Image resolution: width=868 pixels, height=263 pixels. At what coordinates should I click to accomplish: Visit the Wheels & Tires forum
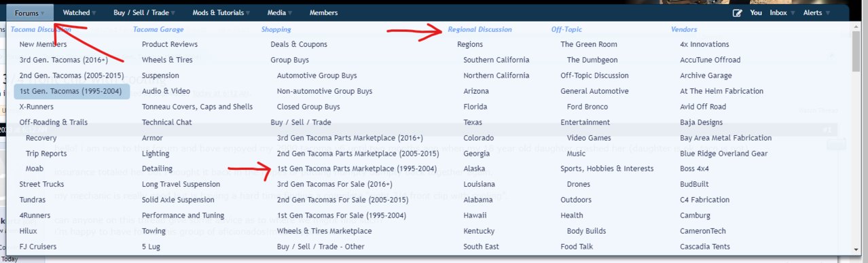(167, 60)
